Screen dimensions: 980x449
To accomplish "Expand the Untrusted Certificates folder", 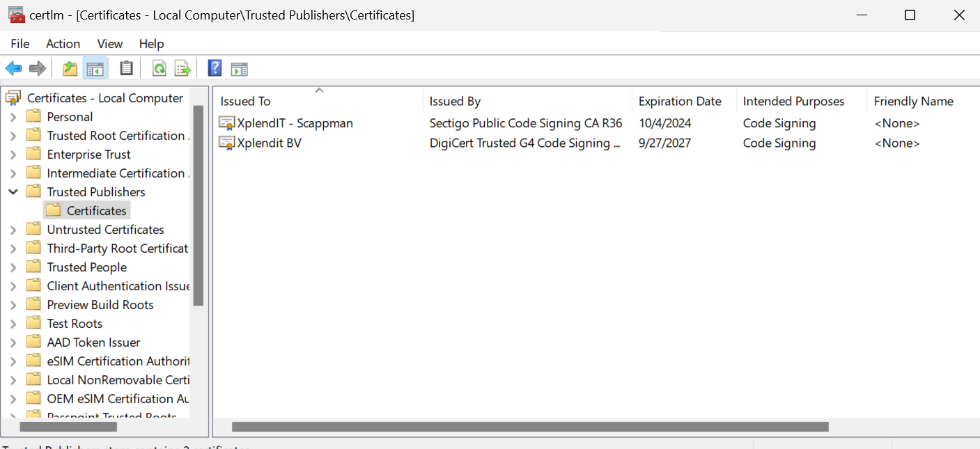I will (13, 230).
